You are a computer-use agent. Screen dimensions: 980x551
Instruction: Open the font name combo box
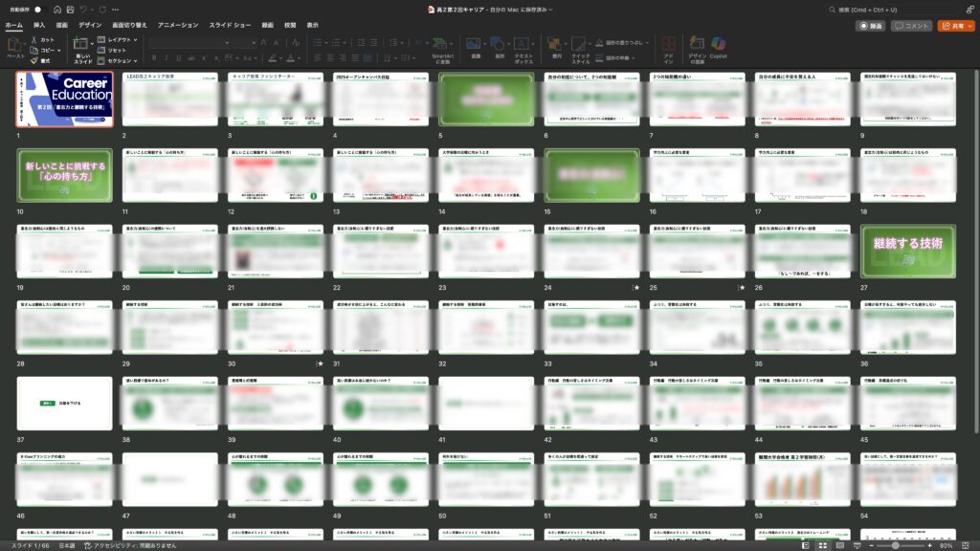pyautogui.click(x=189, y=42)
